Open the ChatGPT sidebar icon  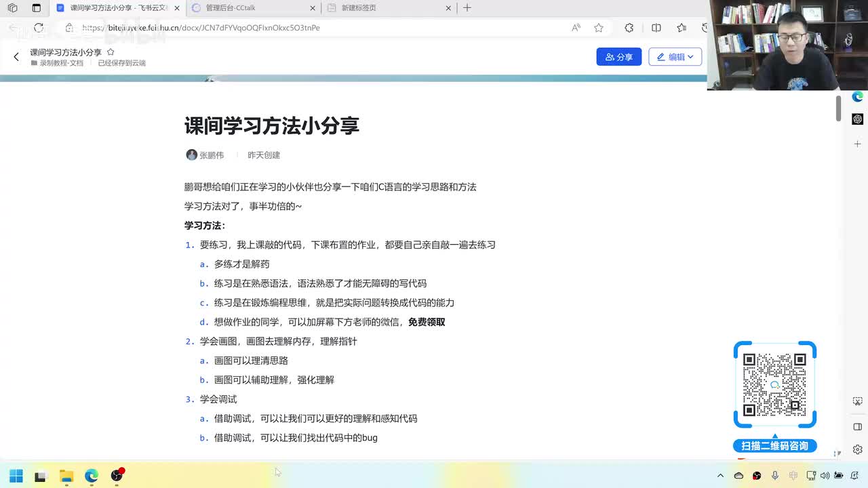coord(858,119)
